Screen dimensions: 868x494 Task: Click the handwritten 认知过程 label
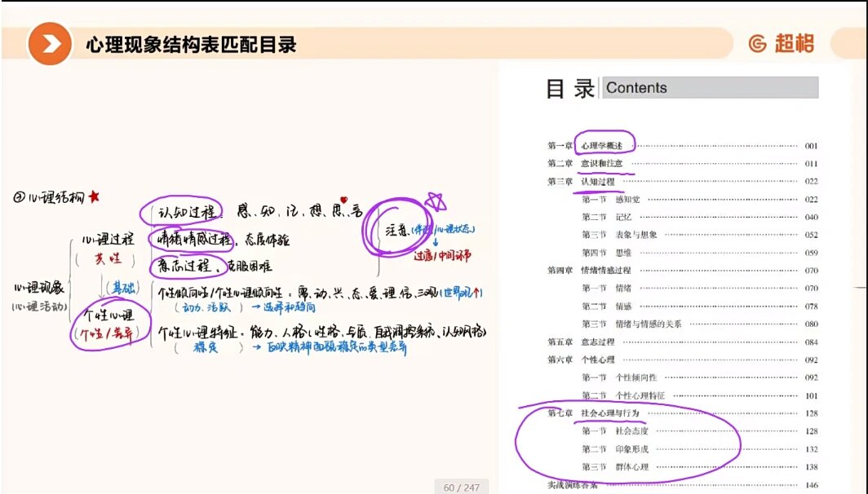(187, 212)
